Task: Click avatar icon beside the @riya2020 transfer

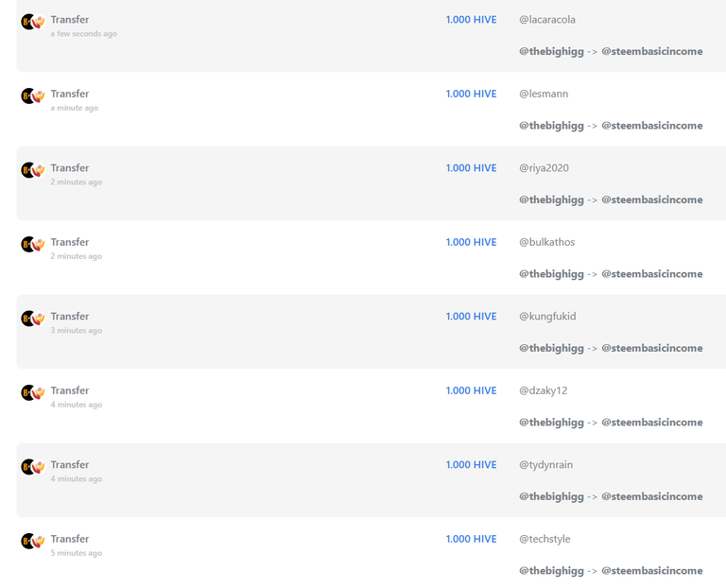Action: coord(33,170)
